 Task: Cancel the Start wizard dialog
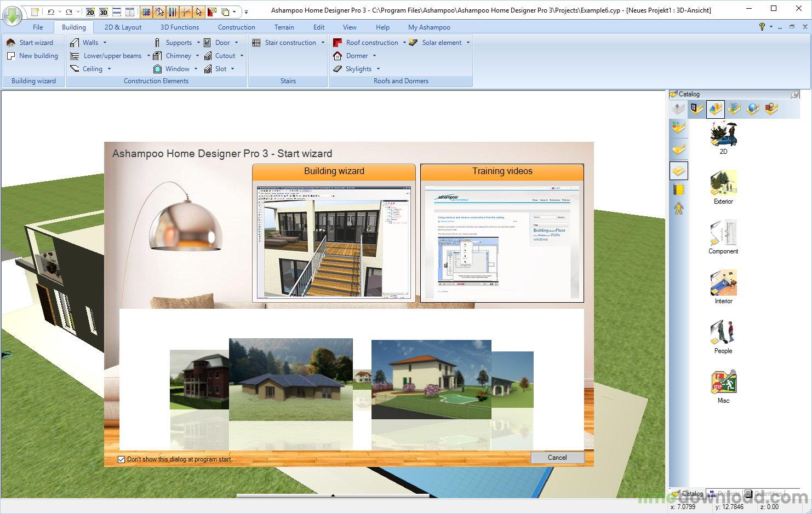(557, 457)
